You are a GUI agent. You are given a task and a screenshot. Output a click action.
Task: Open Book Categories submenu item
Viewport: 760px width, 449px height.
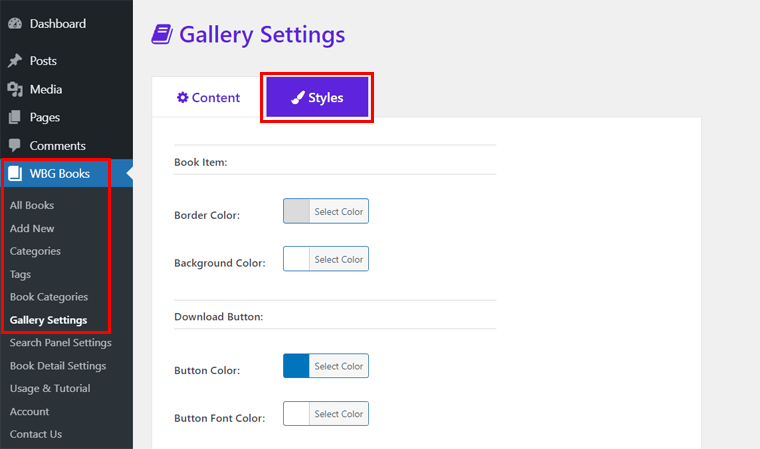pos(49,297)
